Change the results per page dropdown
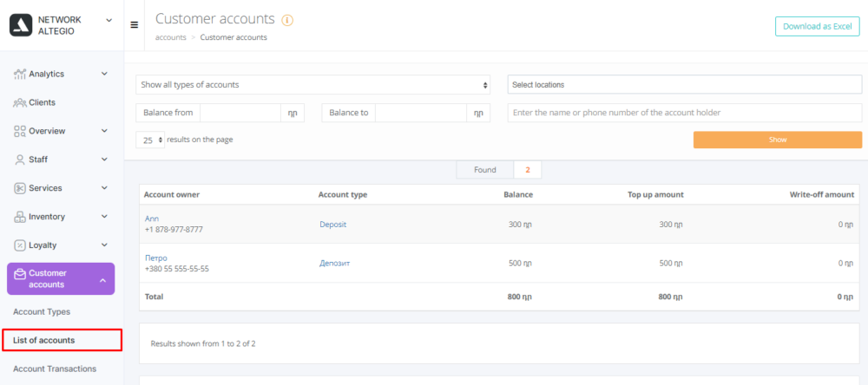 coord(150,140)
